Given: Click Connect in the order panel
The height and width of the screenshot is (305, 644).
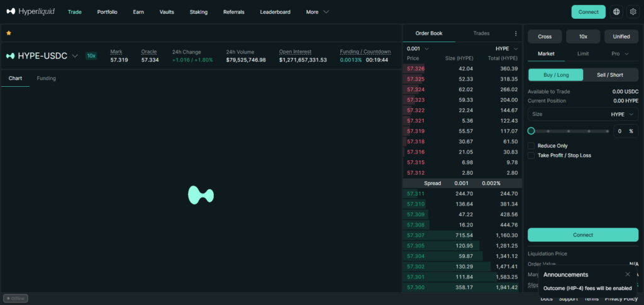Looking at the screenshot, I should [583, 235].
